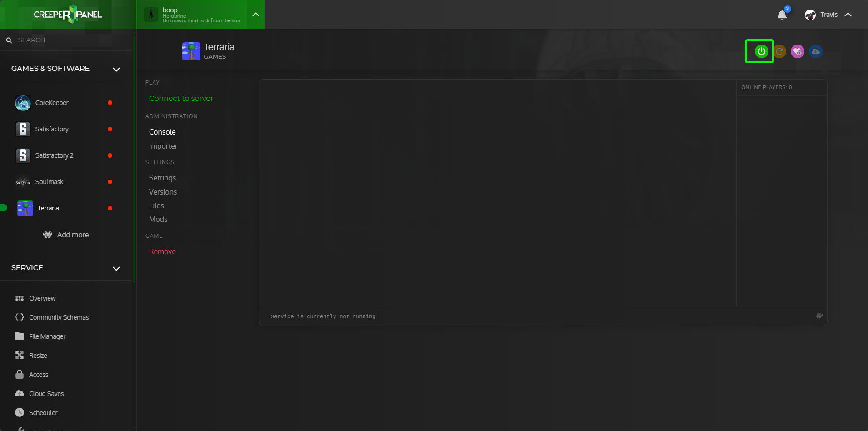This screenshot has width=868, height=431.
Task: Open the notifications bell
Action: [782, 15]
